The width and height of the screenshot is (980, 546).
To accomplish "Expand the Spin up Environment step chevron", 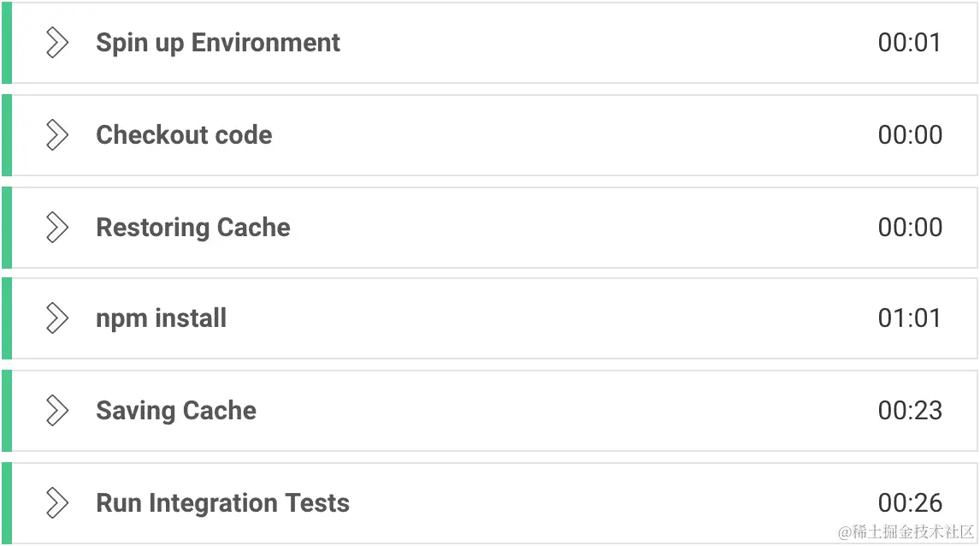I will [x=56, y=43].
